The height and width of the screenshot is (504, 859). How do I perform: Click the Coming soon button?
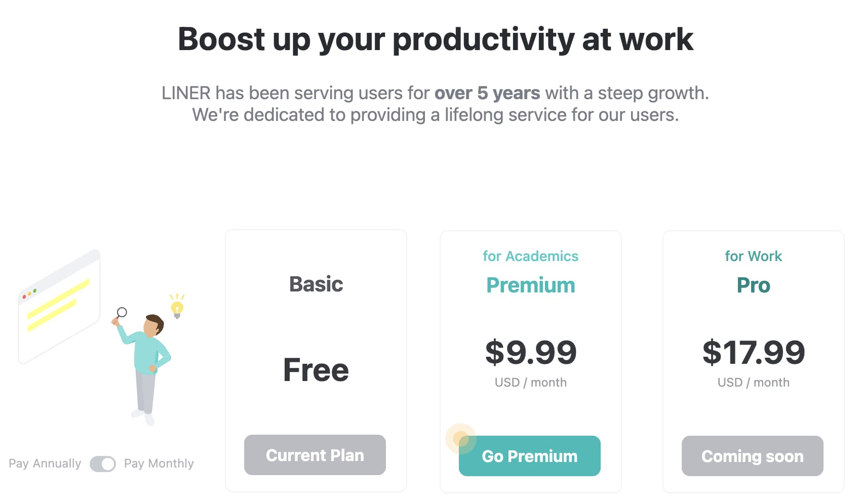coord(753,456)
